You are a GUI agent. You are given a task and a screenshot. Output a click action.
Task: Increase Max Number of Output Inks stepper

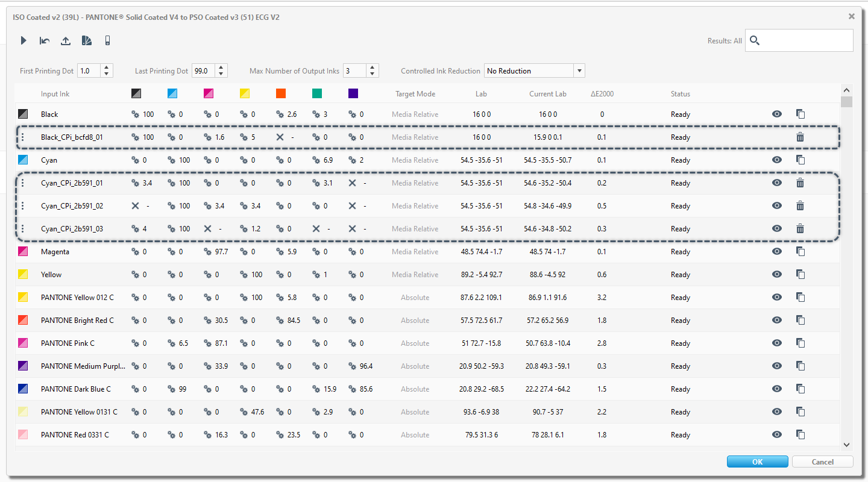[373, 67]
